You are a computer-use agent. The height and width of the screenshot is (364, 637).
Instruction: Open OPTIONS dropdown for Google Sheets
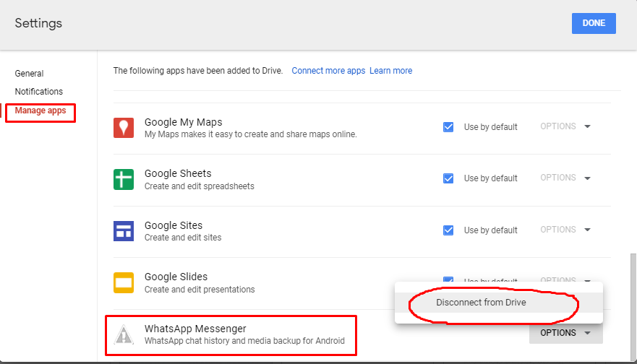pyautogui.click(x=565, y=178)
